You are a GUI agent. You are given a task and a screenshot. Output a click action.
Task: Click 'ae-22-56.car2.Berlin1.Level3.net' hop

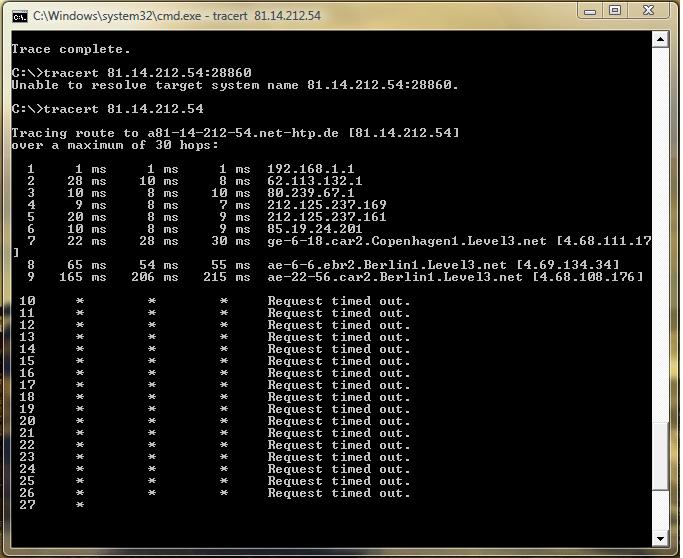pos(395,277)
